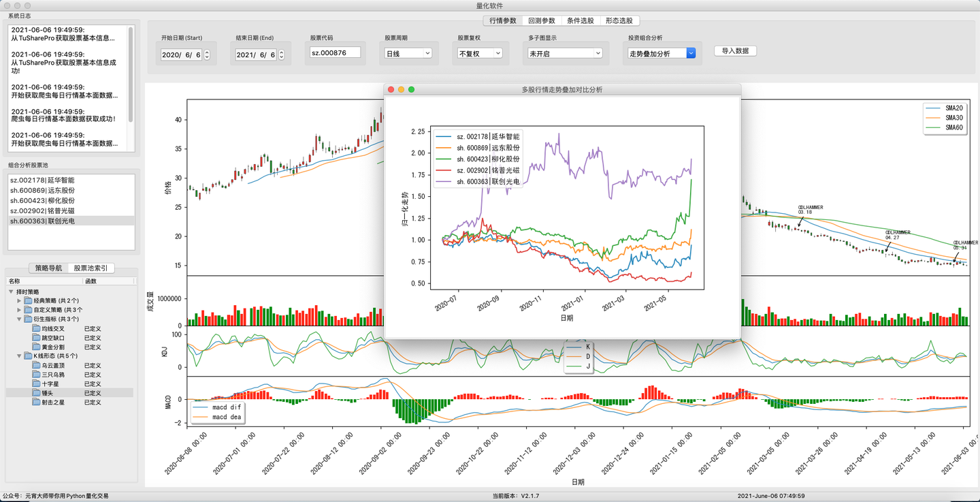The width and height of the screenshot is (980, 502).
Task: Click the 十字星 folder icon
Action: 36,383
